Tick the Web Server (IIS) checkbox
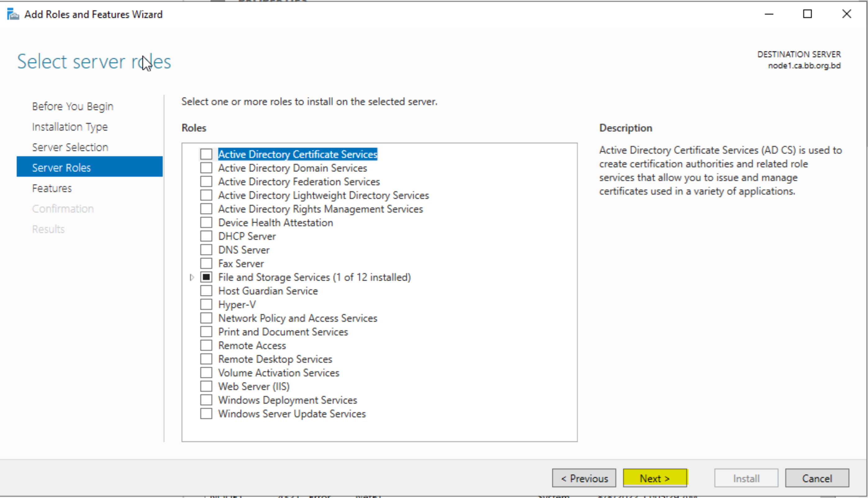Image resolution: width=868 pixels, height=498 pixels. point(206,387)
